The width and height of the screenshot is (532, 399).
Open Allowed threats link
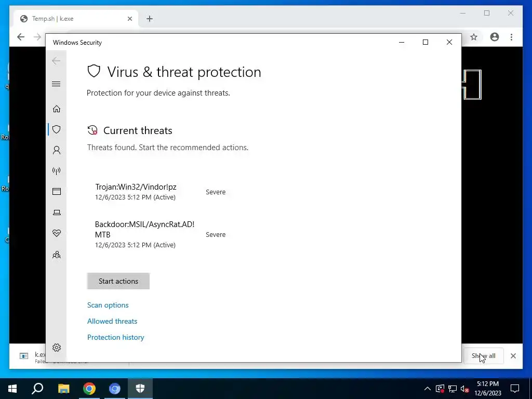(x=112, y=321)
